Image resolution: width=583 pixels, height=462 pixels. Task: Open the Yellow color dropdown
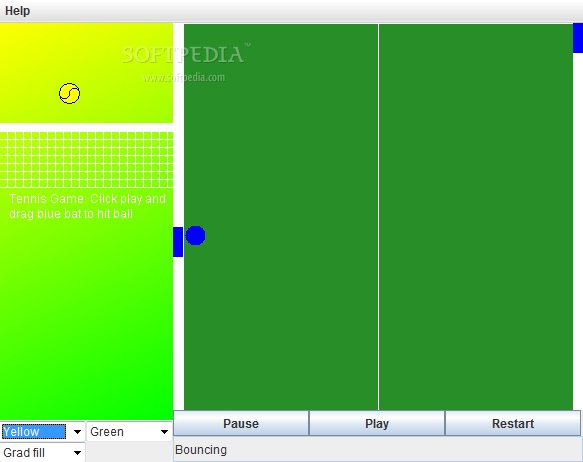42,432
